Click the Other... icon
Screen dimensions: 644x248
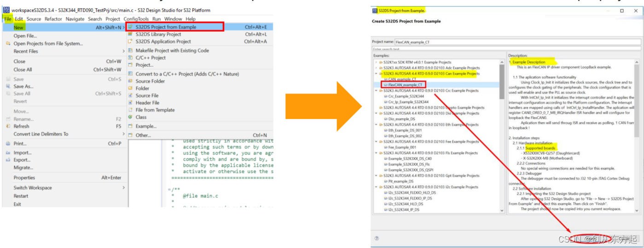tap(131, 135)
